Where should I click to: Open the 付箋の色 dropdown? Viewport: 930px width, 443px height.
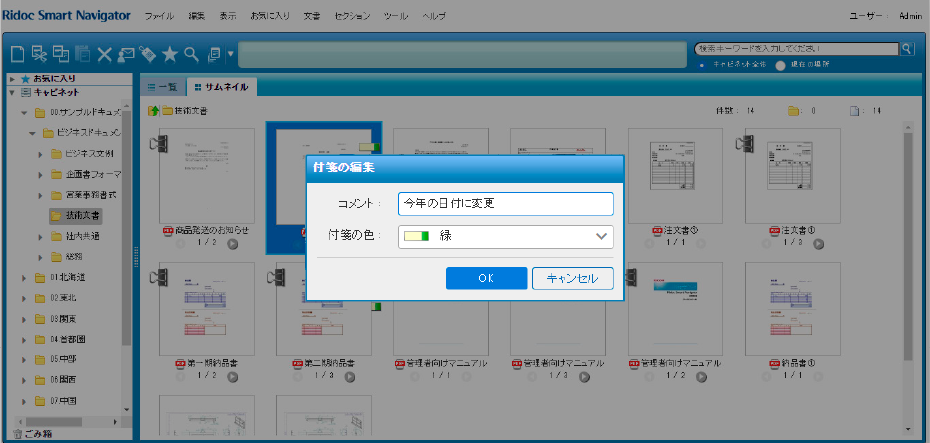point(505,237)
